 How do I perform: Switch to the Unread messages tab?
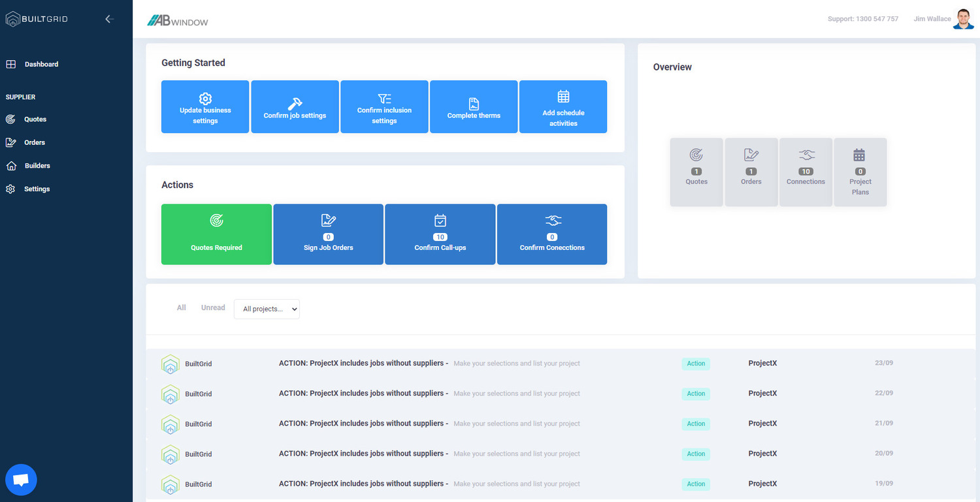click(x=213, y=307)
